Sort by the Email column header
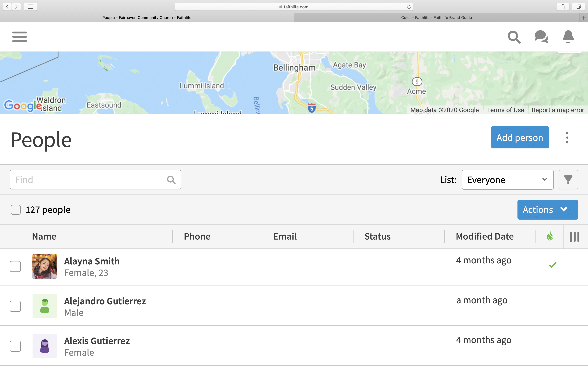 click(x=285, y=236)
